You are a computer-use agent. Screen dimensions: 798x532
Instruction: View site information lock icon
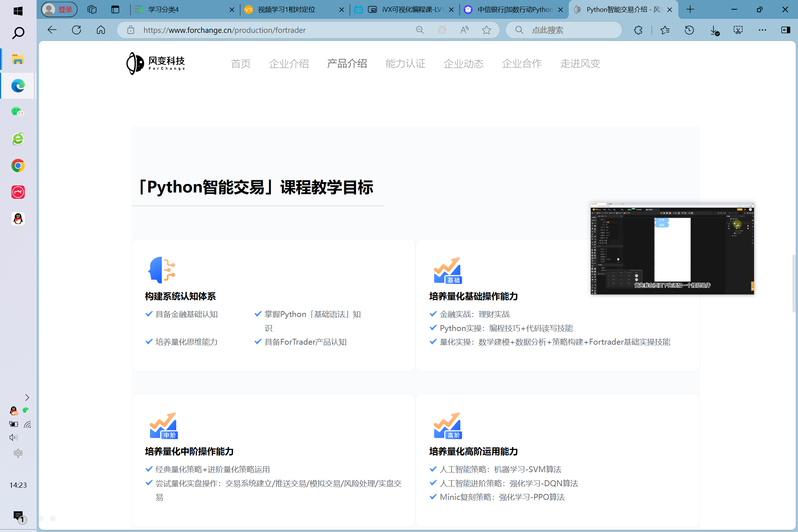pyautogui.click(x=131, y=30)
